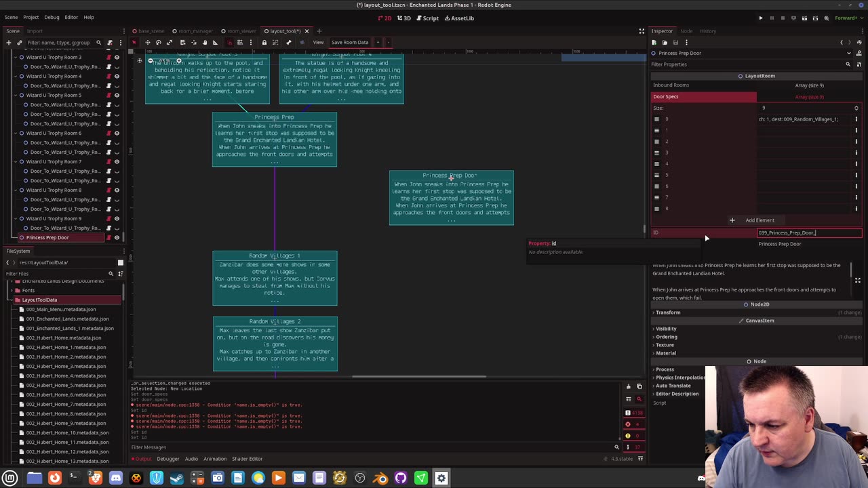Switch to the base_scene tab
The width and height of the screenshot is (868, 488).
[148, 30]
